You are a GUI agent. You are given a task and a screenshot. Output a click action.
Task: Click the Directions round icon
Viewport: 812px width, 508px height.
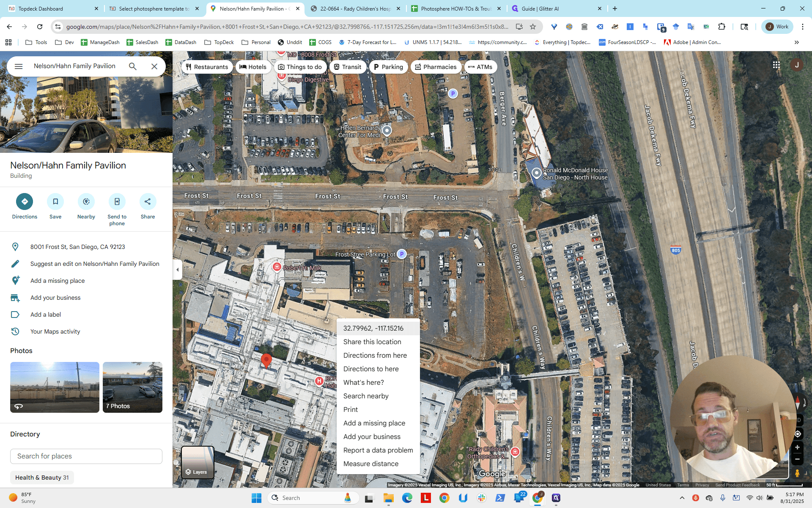coord(25,202)
